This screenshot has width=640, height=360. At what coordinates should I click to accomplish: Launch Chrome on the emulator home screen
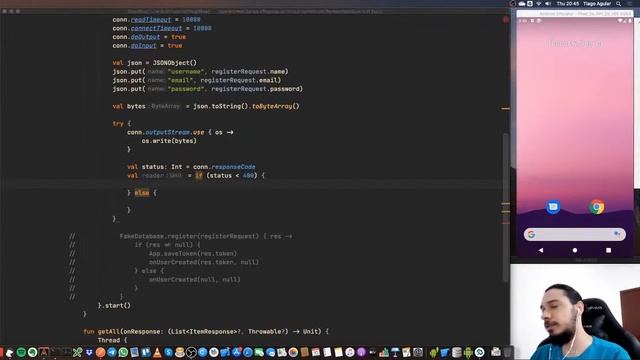(596, 207)
